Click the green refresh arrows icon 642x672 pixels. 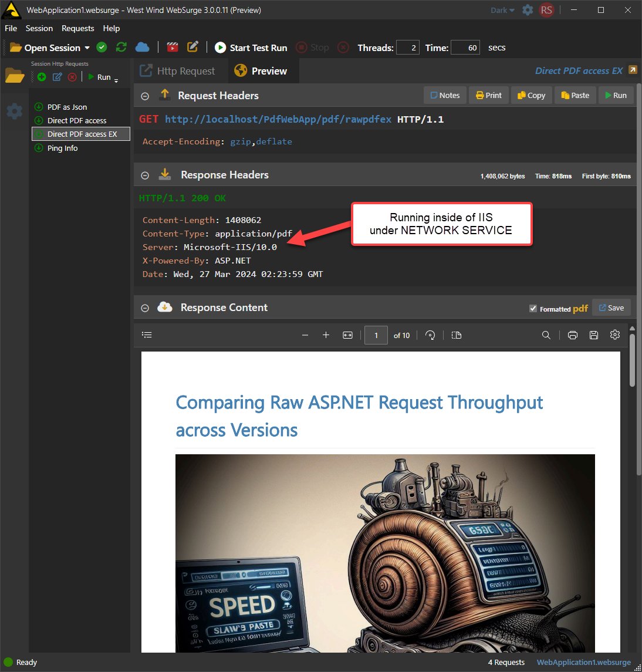[121, 47]
